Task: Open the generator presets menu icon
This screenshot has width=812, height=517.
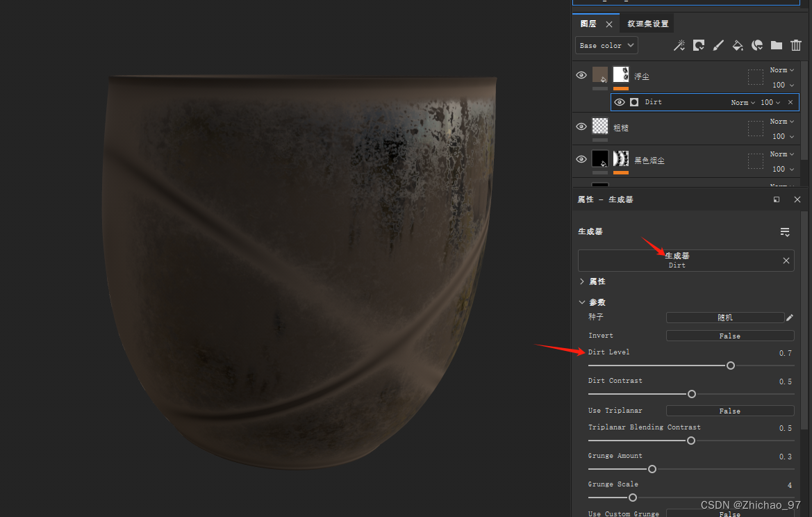Action: tap(785, 232)
